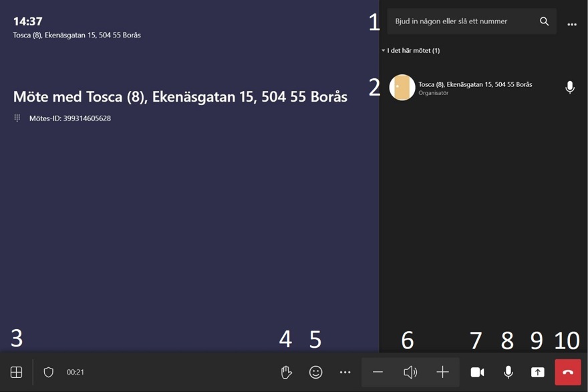Hang up with red end call button
The width and height of the screenshot is (588, 392).
click(x=568, y=372)
